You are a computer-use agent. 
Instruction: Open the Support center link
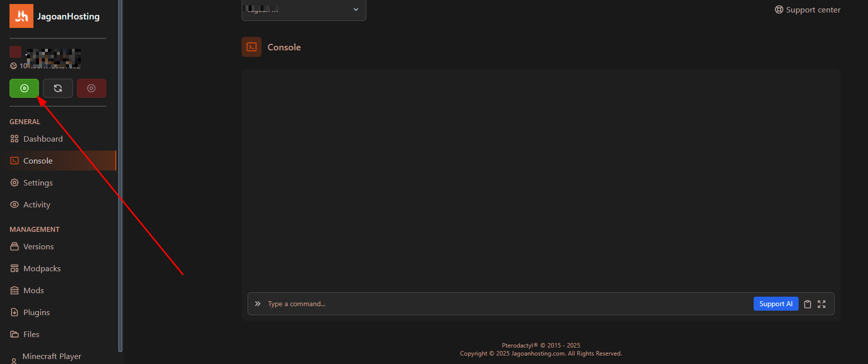point(808,9)
